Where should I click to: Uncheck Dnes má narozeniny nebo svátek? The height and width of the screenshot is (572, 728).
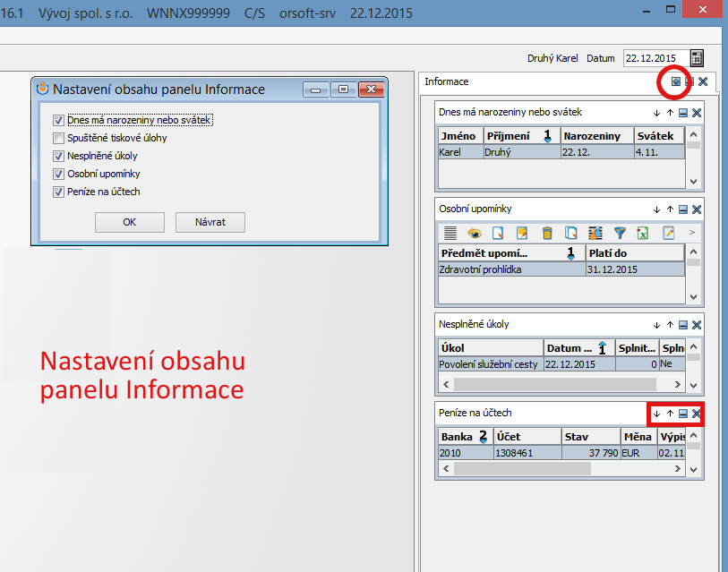58,120
